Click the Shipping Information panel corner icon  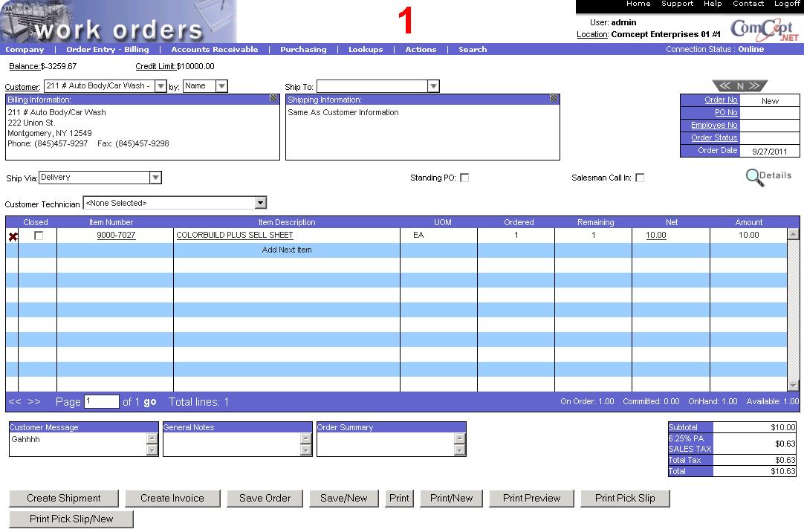(554, 99)
